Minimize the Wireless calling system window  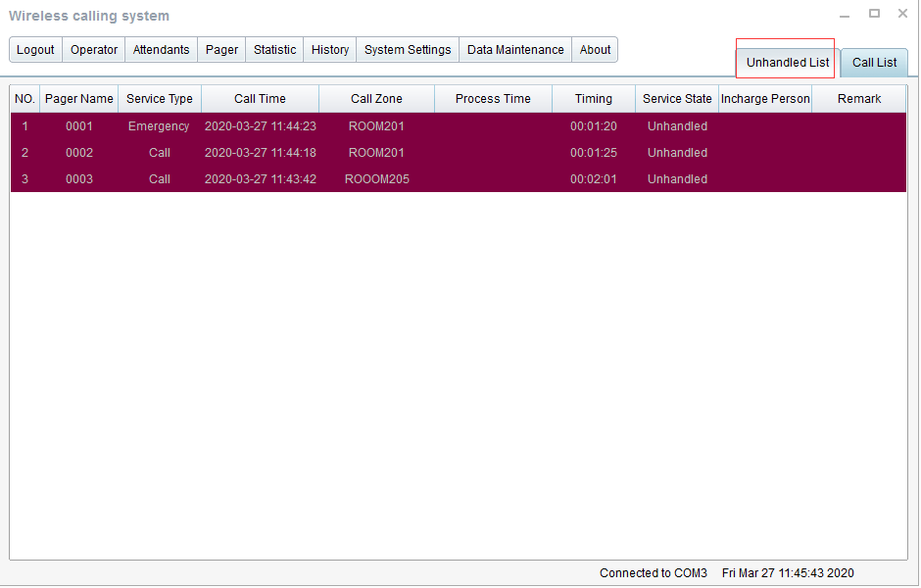point(845,16)
